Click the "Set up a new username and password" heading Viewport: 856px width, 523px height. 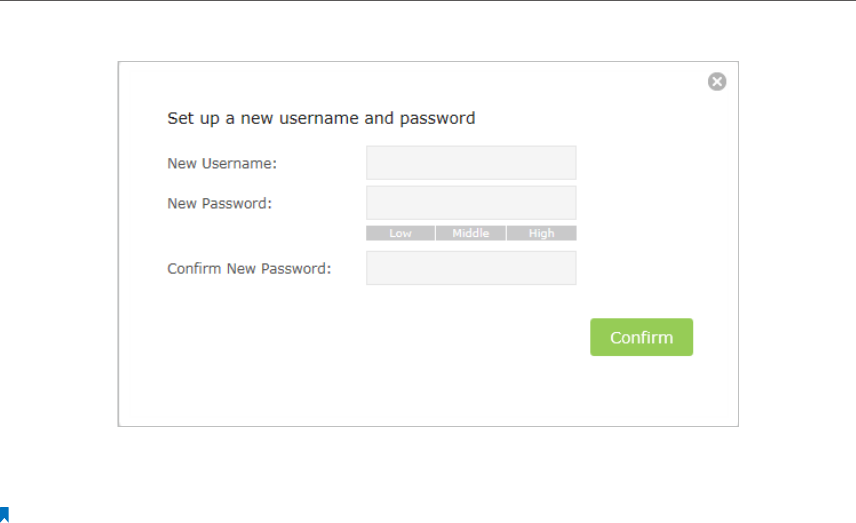point(321,118)
